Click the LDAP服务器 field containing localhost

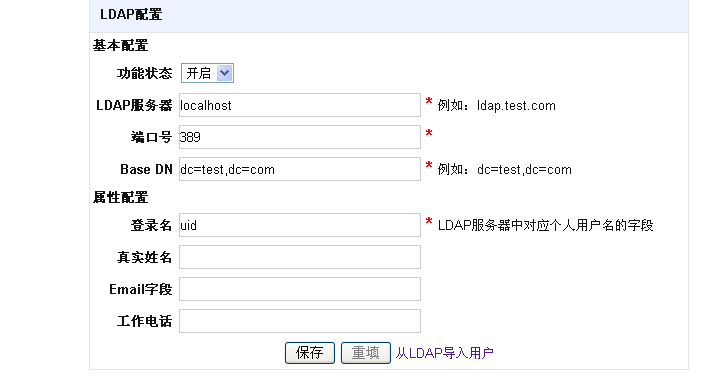pos(300,105)
